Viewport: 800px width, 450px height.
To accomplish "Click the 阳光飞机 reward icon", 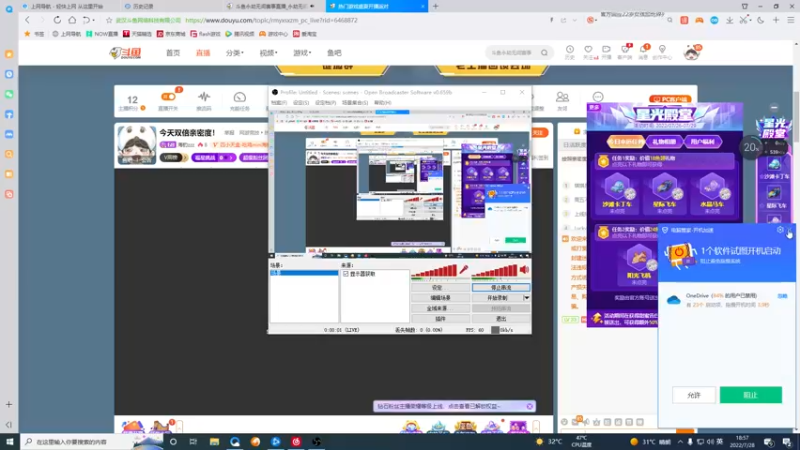I will click(x=639, y=259).
